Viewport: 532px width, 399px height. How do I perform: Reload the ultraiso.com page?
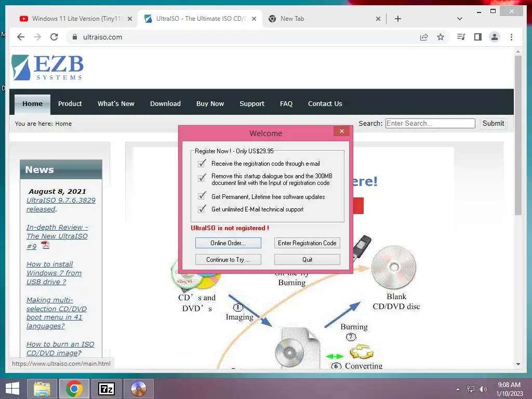point(54,37)
